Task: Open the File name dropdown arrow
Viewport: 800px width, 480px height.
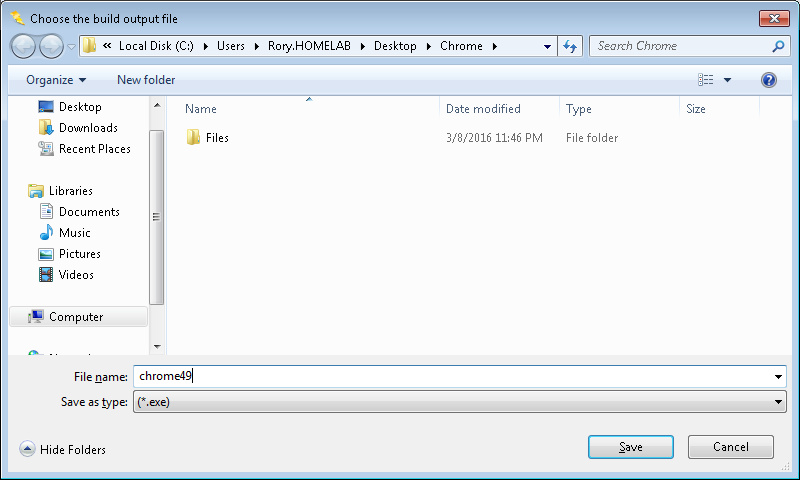Action: 778,377
